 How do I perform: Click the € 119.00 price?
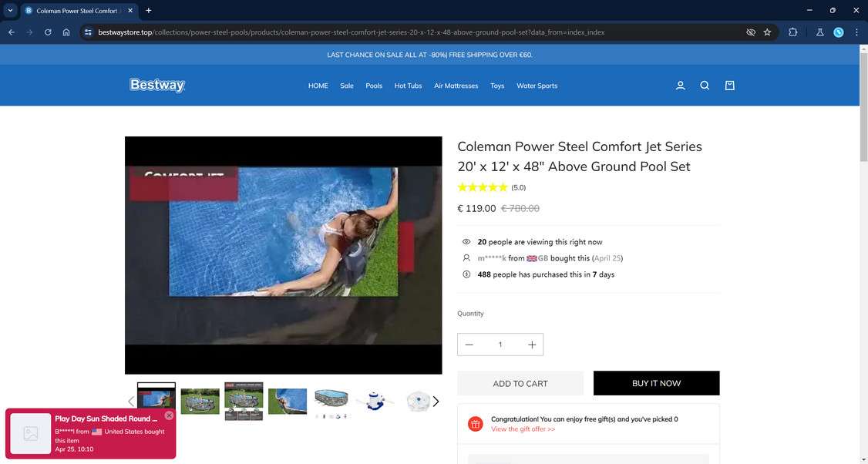click(476, 208)
